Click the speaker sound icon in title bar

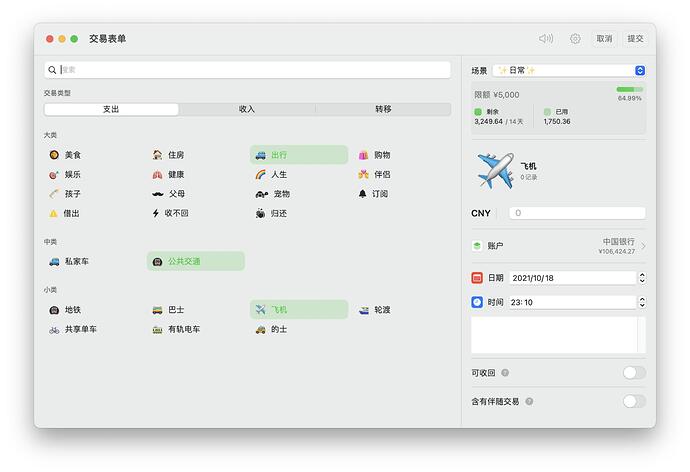pos(546,39)
